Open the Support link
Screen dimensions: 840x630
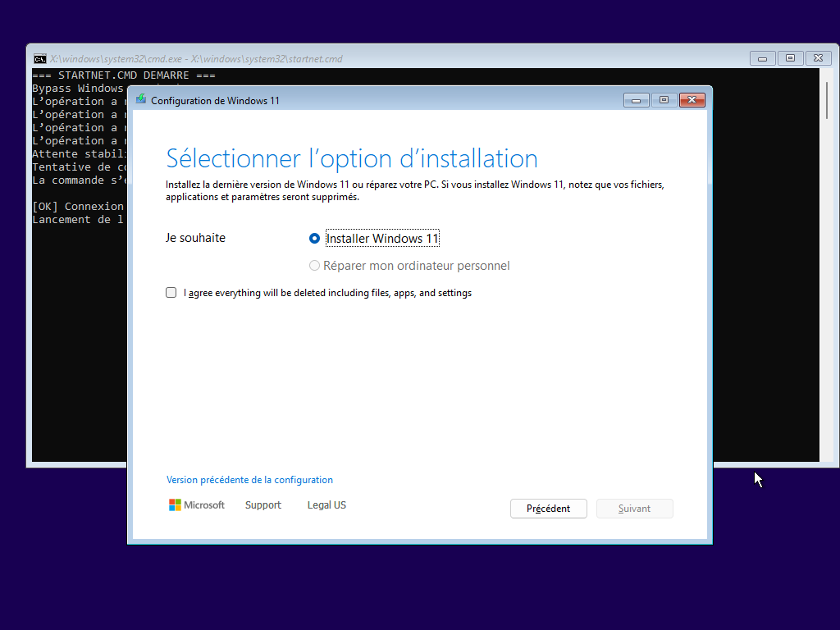point(262,505)
